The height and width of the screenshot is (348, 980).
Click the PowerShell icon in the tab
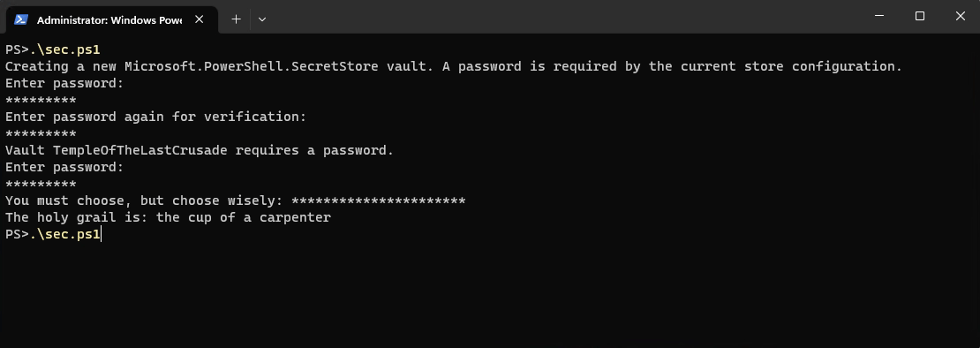pyautogui.click(x=21, y=19)
